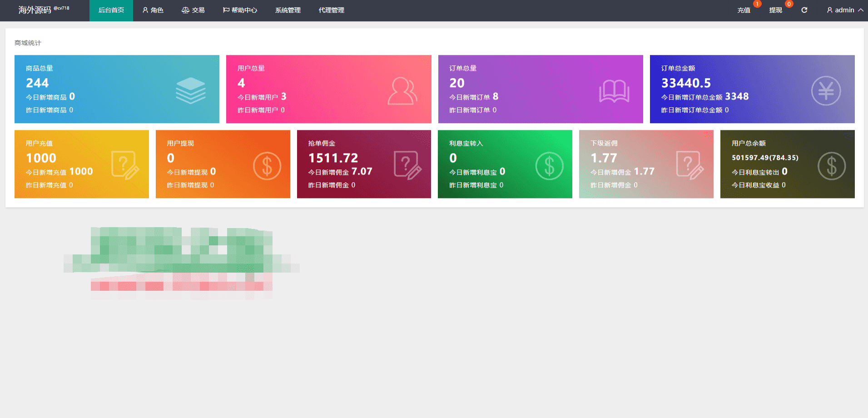Click the dollar icon on 用户提现 card
868x418 pixels.
point(267,166)
